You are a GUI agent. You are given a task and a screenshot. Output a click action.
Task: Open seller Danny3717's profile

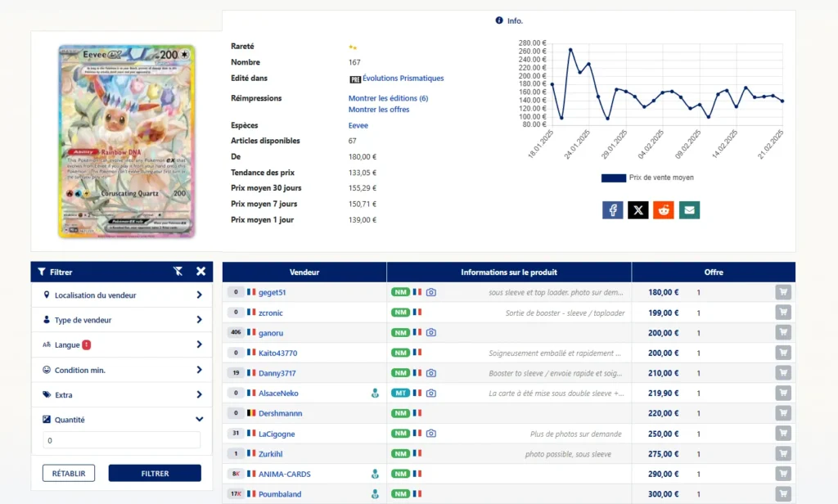pyautogui.click(x=277, y=373)
